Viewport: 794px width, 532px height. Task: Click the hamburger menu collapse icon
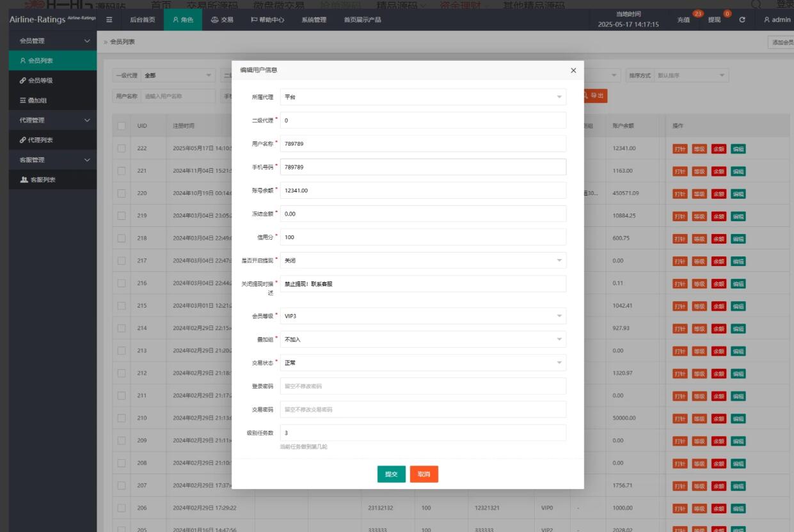click(x=109, y=20)
